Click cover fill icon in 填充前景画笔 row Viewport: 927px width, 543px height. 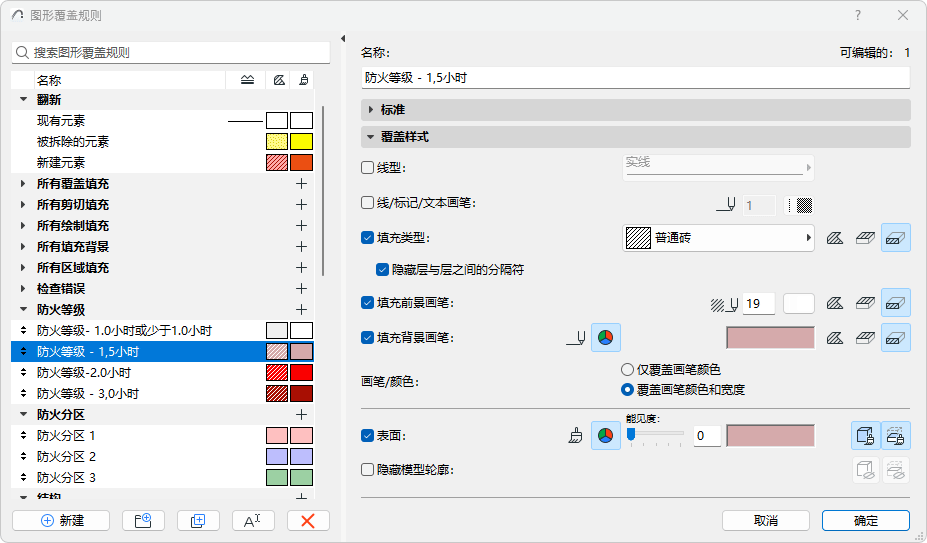tap(865, 303)
